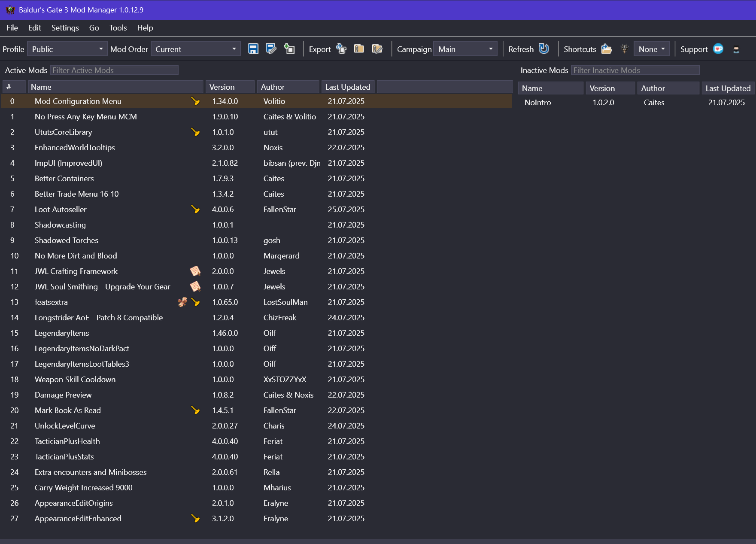Click the yellow icon on Loot Autoseller row

click(x=195, y=210)
